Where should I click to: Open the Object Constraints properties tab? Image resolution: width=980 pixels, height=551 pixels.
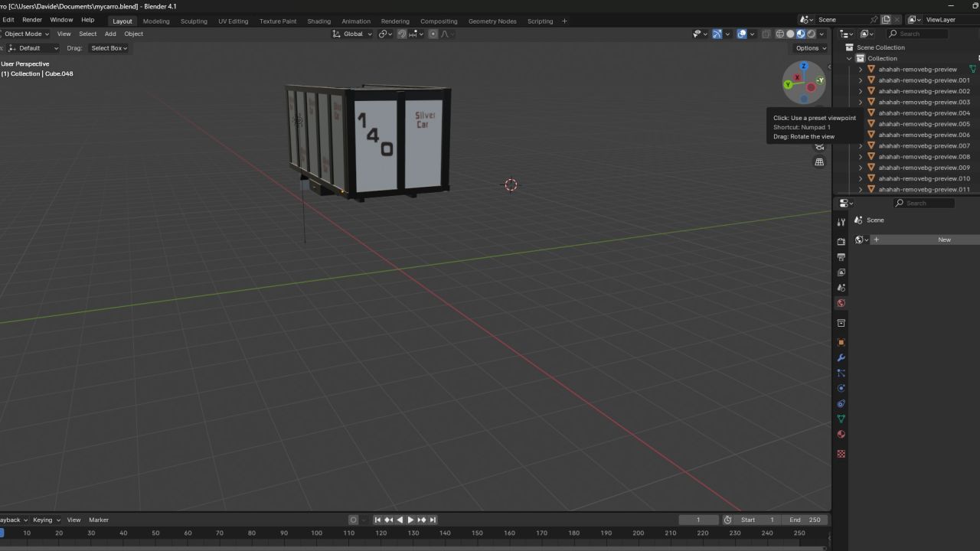[841, 403]
